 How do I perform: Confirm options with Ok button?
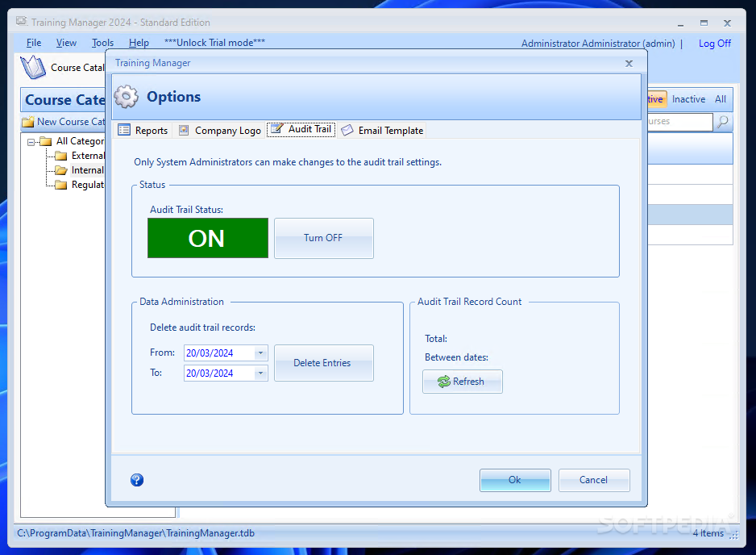coord(515,480)
